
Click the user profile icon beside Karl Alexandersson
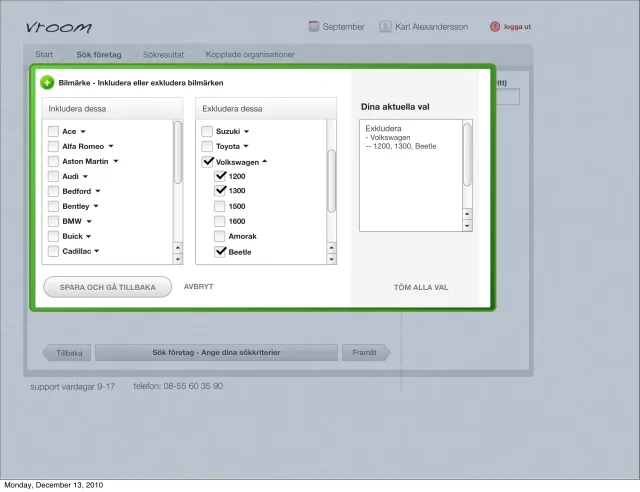pos(385,27)
